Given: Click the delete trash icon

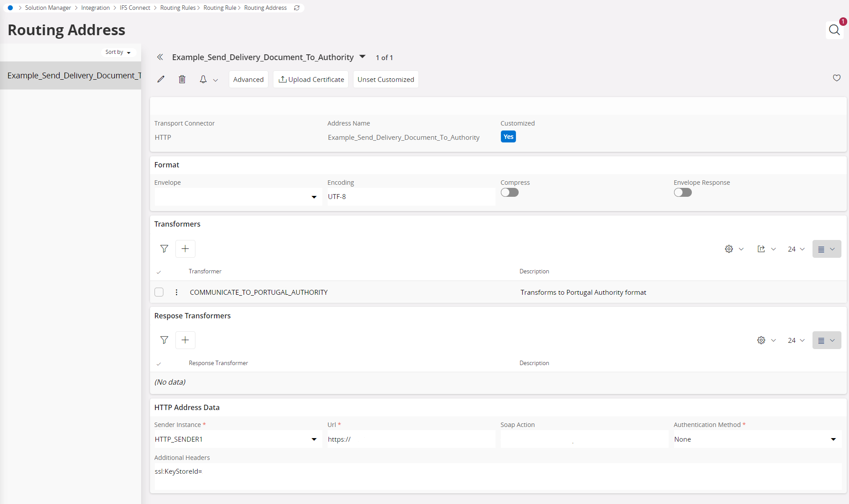Looking at the screenshot, I should coord(182,79).
